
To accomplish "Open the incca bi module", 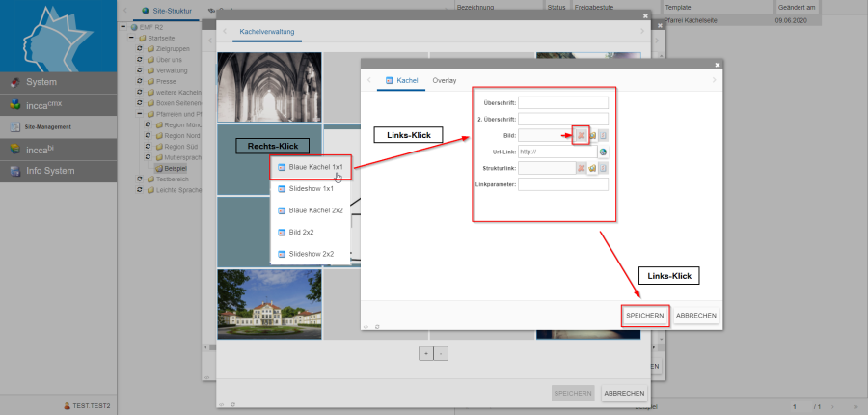I will pyautogui.click(x=58, y=149).
